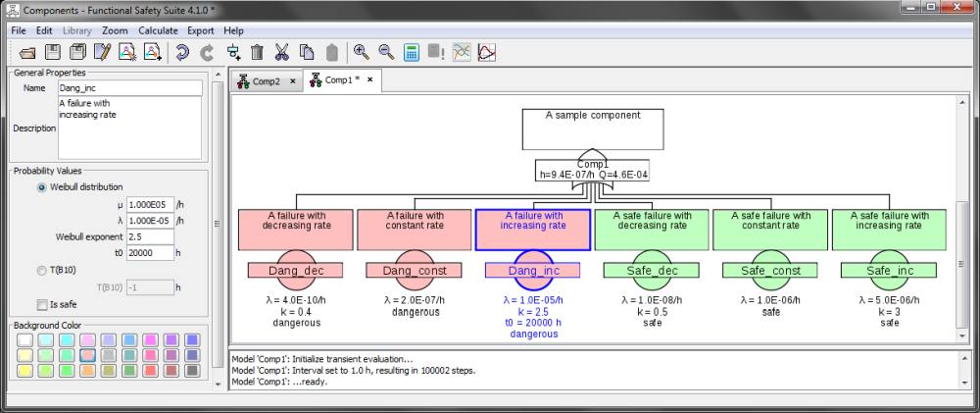
Task: Click the zoom out magnifier icon
Action: point(386,53)
